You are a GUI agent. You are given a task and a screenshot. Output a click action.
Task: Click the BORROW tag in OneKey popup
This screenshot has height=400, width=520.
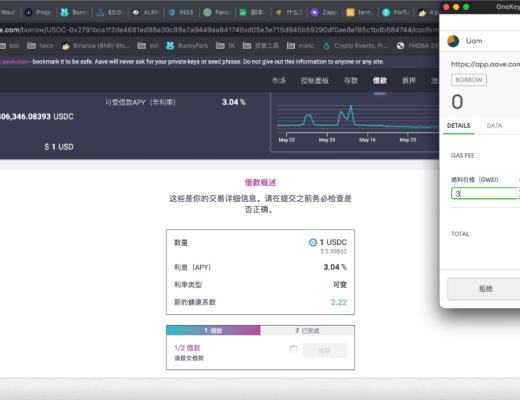pos(469,80)
